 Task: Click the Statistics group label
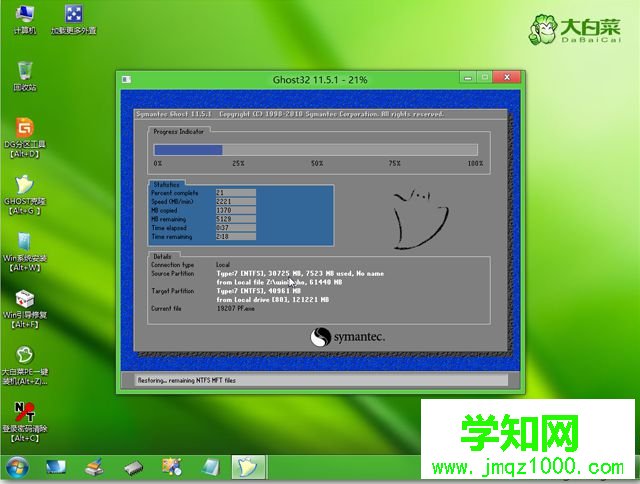pos(166,184)
